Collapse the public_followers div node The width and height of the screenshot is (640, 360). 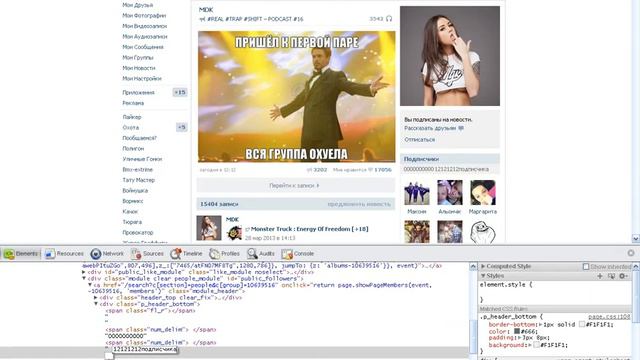(84, 278)
